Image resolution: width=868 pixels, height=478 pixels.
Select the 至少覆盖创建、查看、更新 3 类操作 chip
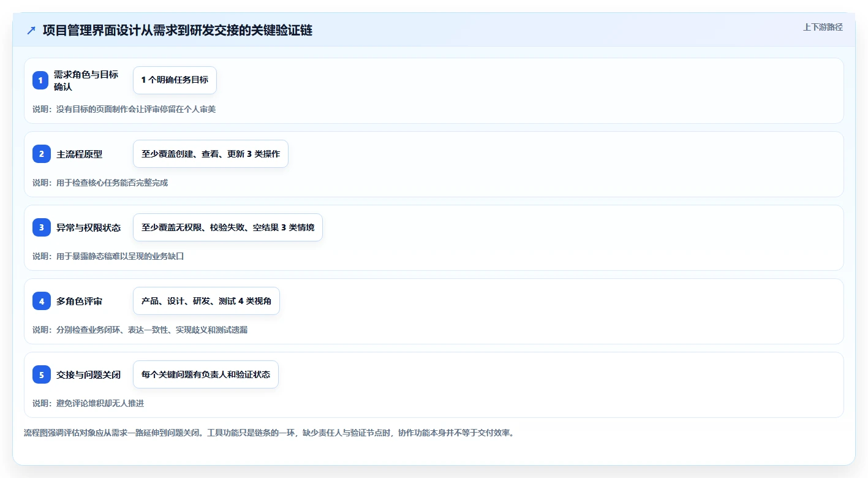click(x=210, y=154)
